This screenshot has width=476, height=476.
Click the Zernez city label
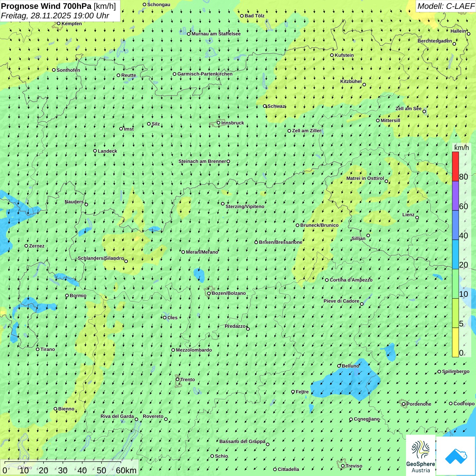coord(37,246)
